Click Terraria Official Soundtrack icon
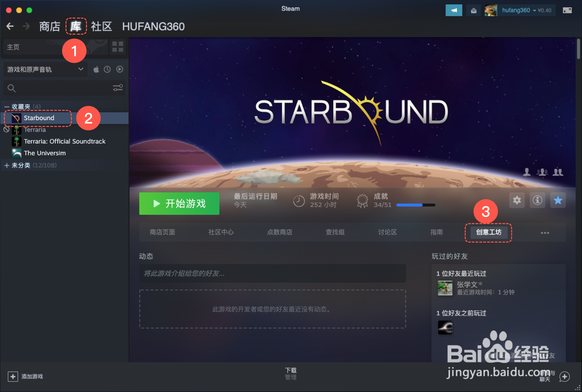This screenshot has height=392, width=582. click(x=17, y=142)
